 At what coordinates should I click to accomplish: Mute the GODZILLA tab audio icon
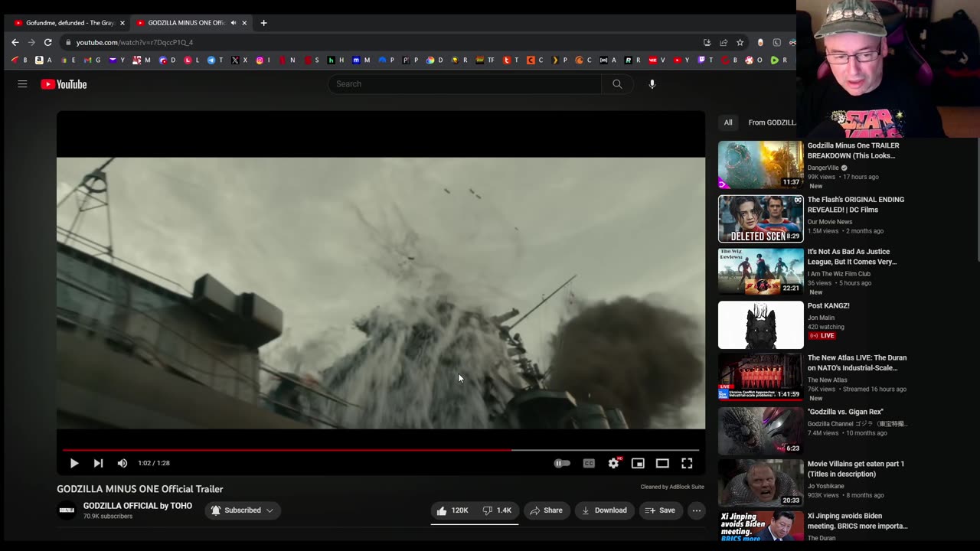[x=233, y=23]
